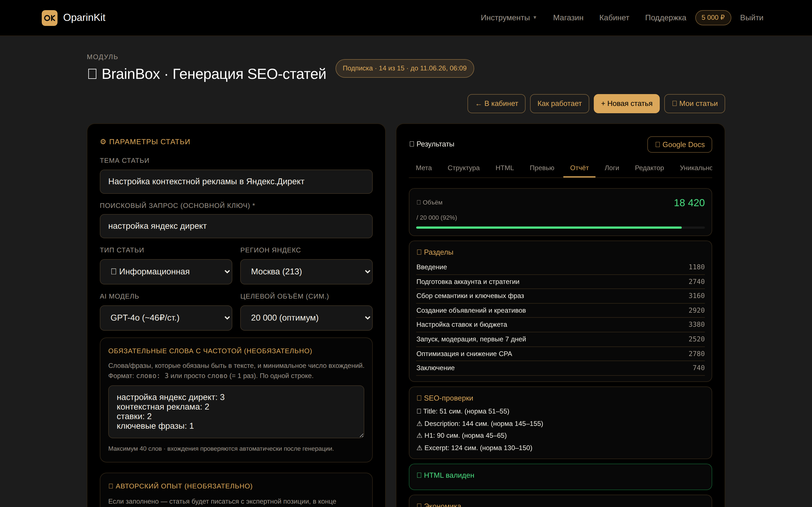Open the 5 000 ₽ balance badge

pos(713,18)
